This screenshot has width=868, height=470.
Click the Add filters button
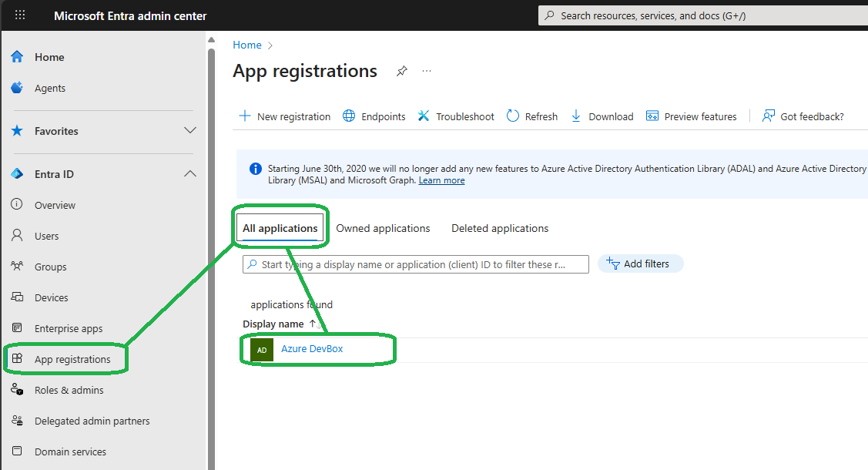640,264
